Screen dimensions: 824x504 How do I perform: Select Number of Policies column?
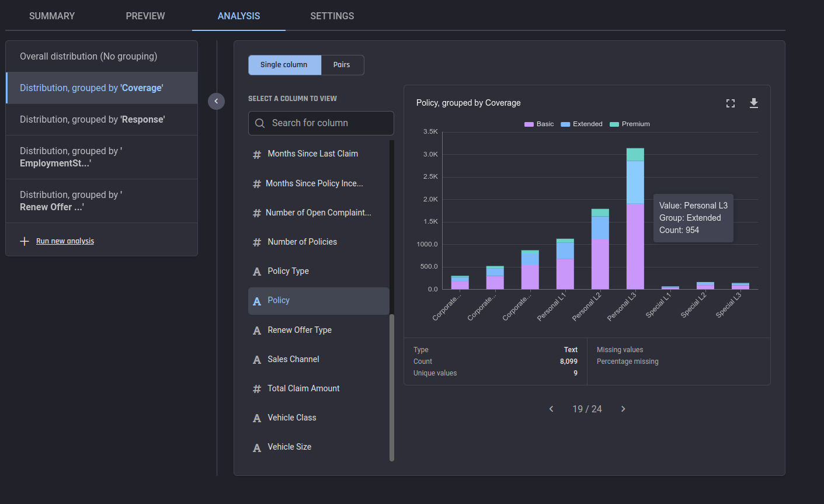pos(318,242)
